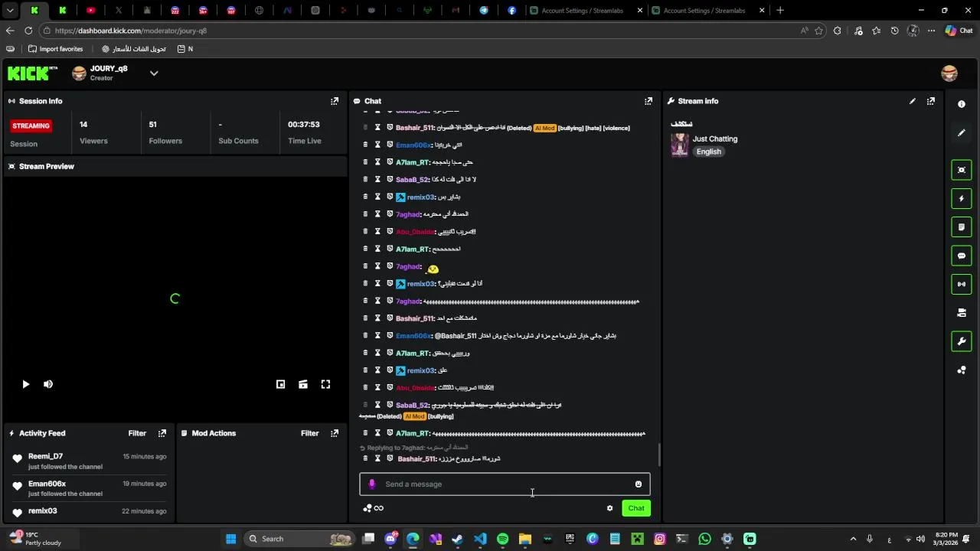Open the Arabic-titled bookmark beside Import favorites
The width and height of the screenshot is (980, 551).
(132, 49)
